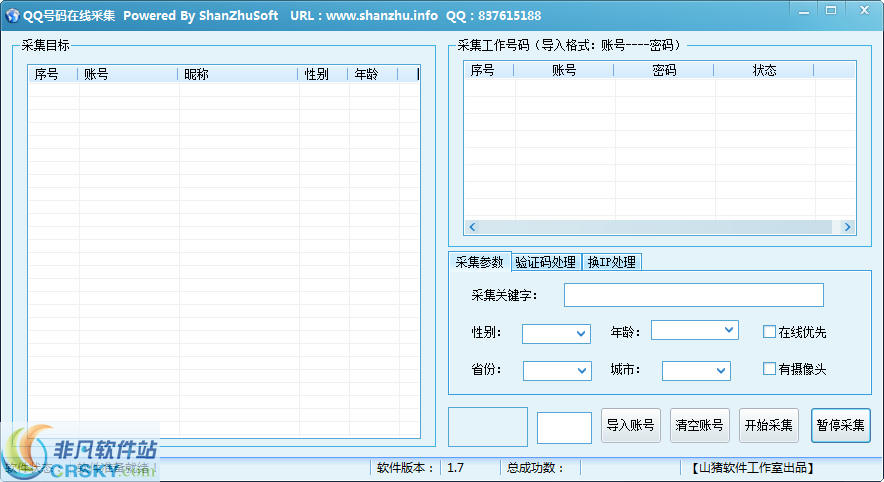884x482 pixels.
Task: Sort targets by 昵称 column header
Action: click(237, 74)
